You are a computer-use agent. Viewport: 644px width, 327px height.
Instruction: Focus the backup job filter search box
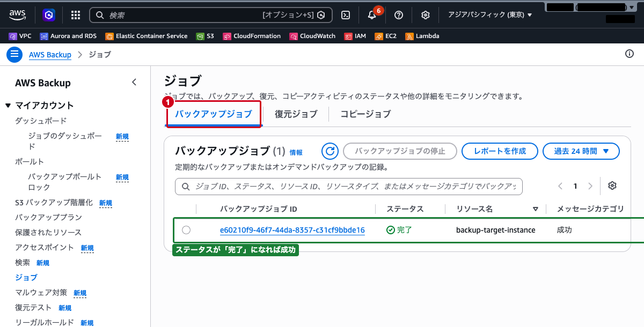(x=349, y=187)
